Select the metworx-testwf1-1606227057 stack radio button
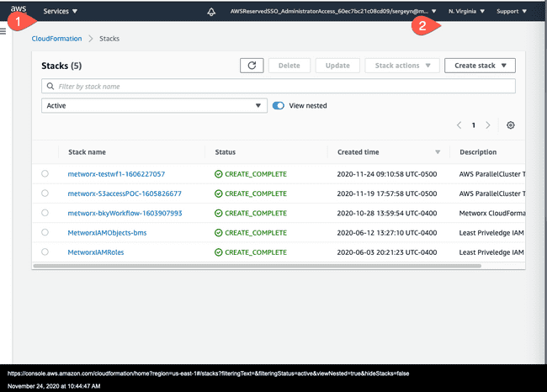The width and height of the screenshot is (547, 392). [45, 173]
